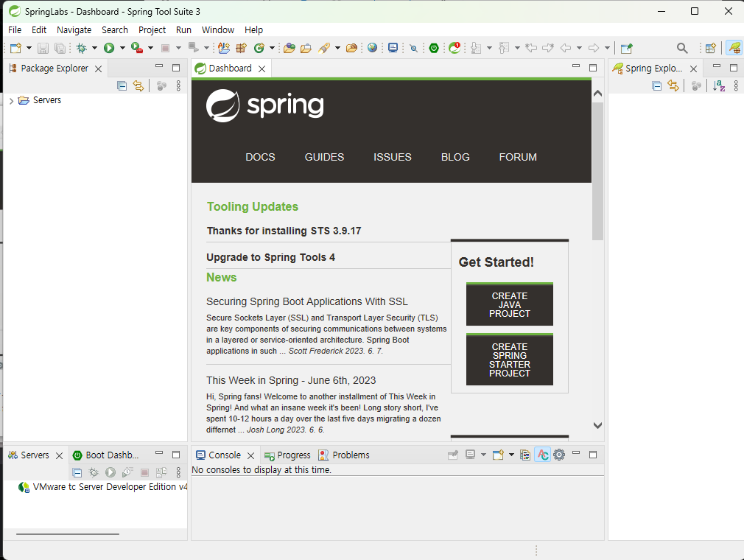The height and width of the screenshot is (560, 744).
Task: Click the Open Type folder icon
Action: click(x=289, y=48)
